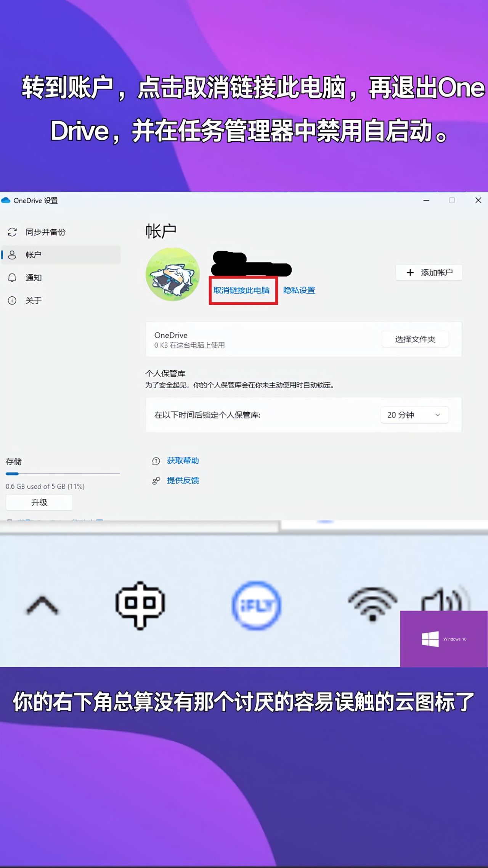Click the 添加帐户 button

(x=429, y=272)
